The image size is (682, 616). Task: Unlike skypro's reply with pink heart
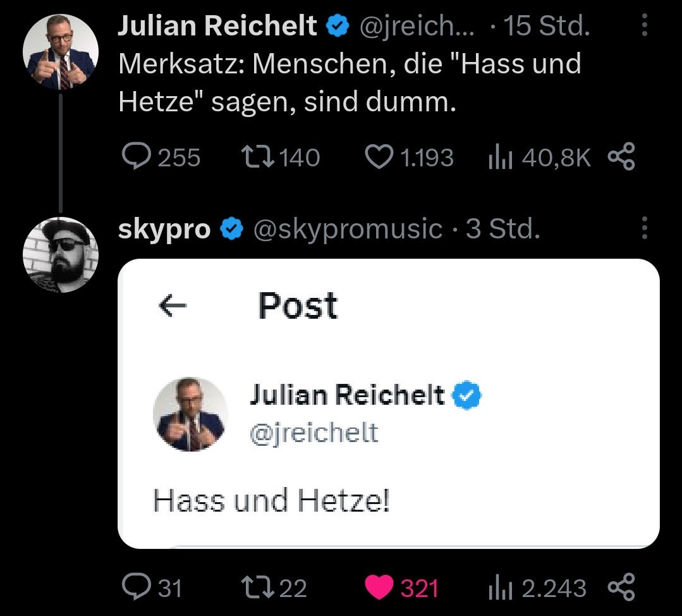coord(379,588)
